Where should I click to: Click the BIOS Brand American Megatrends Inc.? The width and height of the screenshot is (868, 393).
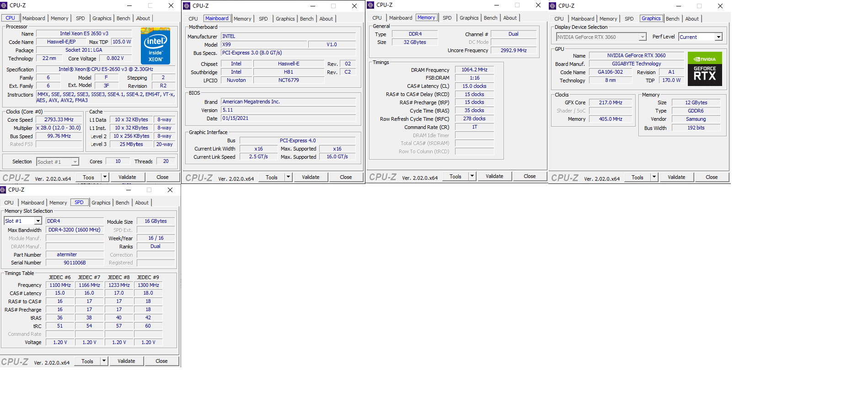[289, 102]
